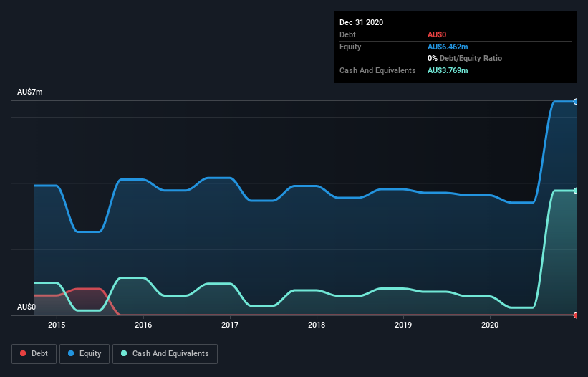Click the 2020 x-axis label
Image resolution: width=588 pixels, height=377 pixels.
click(x=490, y=325)
